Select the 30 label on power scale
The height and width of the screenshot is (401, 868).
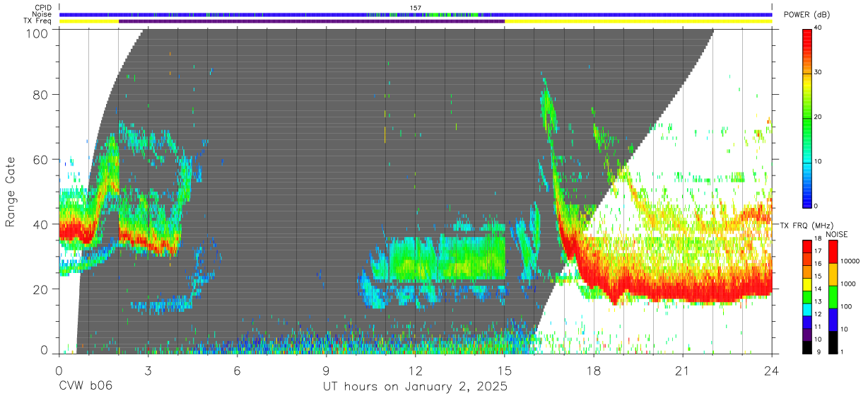tap(819, 73)
